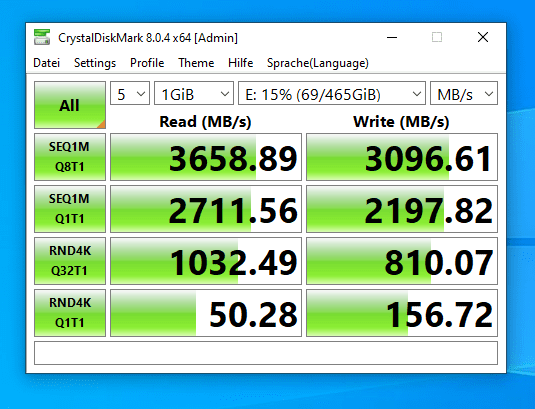Viewport: 535px width, 409px height.
Task: Open the Sprache(Language) menu
Action: 318,63
